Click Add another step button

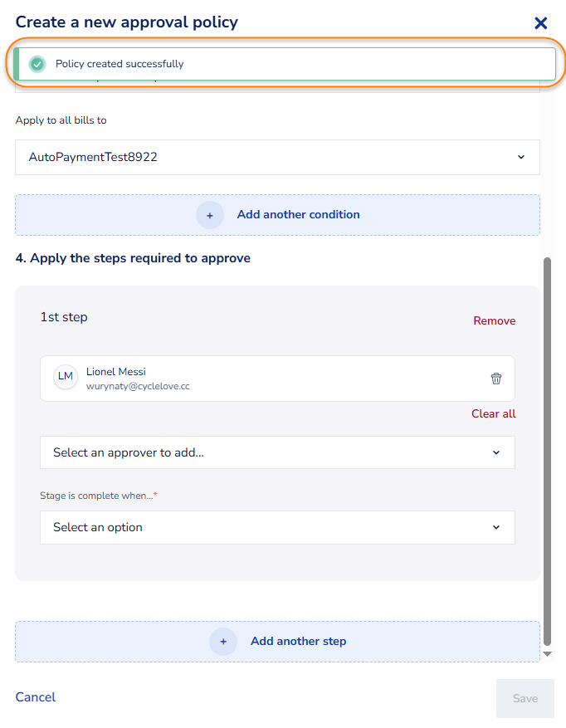(x=277, y=641)
